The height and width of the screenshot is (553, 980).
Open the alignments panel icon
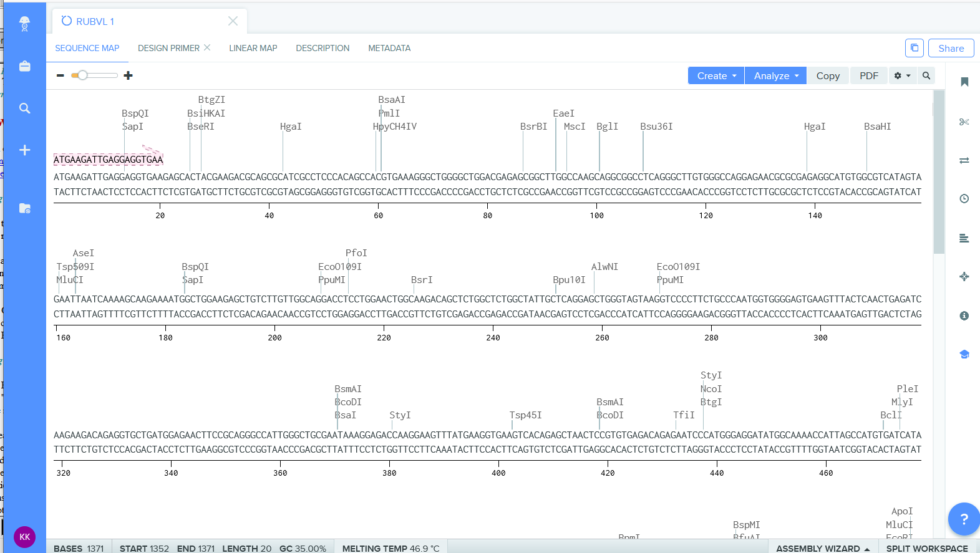pos(964,238)
